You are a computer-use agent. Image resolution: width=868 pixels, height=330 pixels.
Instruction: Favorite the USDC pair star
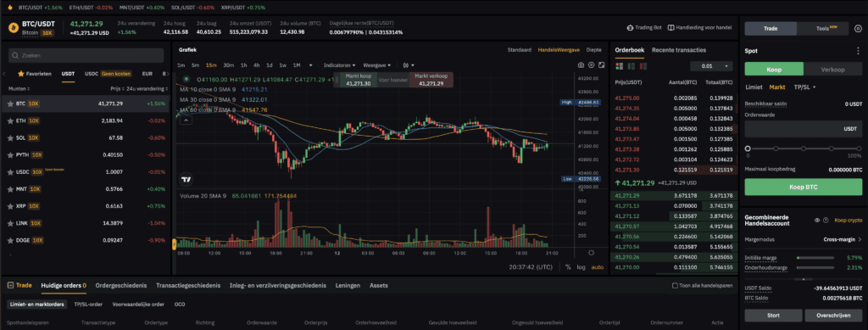tap(10, 172)
